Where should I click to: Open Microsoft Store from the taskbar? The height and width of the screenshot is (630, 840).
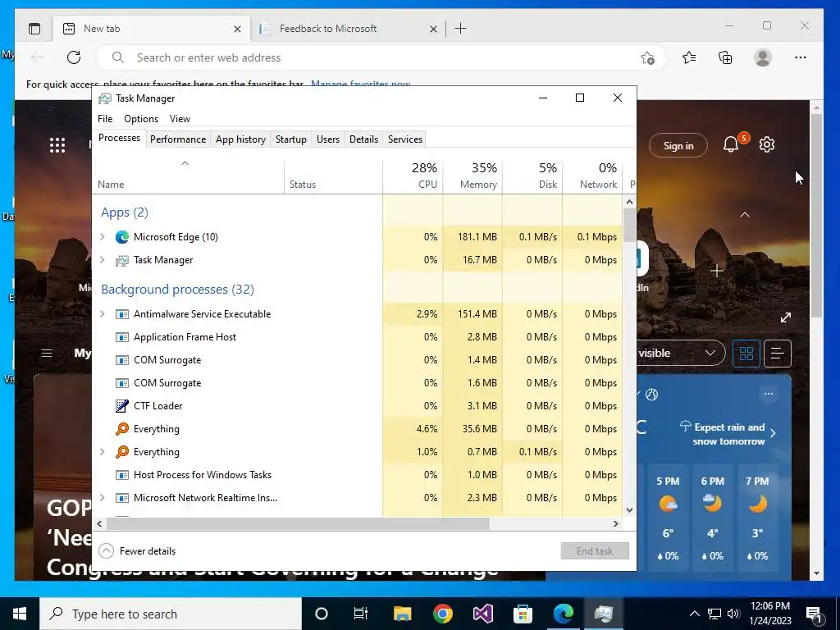523,614
